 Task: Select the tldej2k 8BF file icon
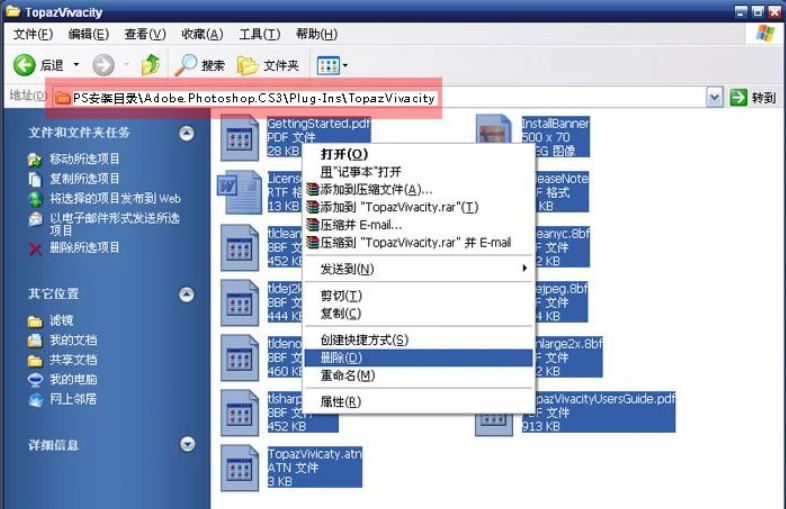[240, 303]
